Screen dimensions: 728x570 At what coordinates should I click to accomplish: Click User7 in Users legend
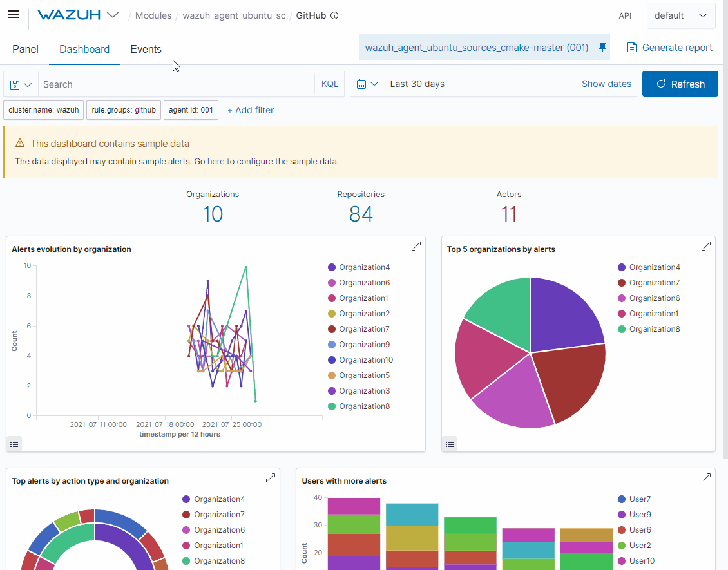pyautogui.click(x=635, y=499)
